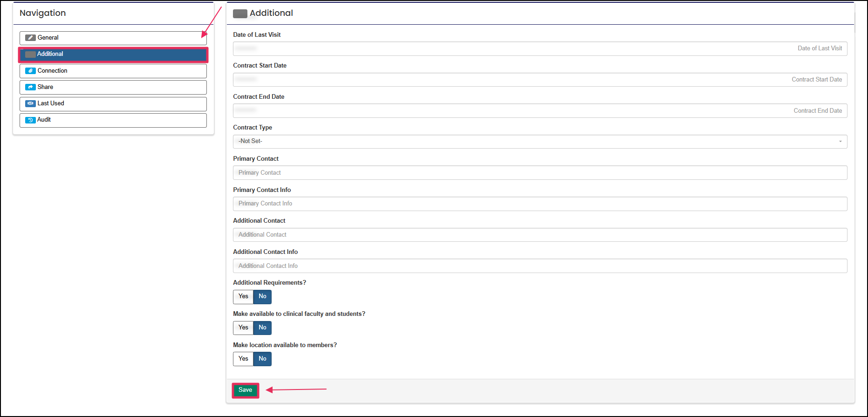Set Yes for location available to members
Viewport: 868px width, 417px height.
pyautogui.click(x=243, y=359)
